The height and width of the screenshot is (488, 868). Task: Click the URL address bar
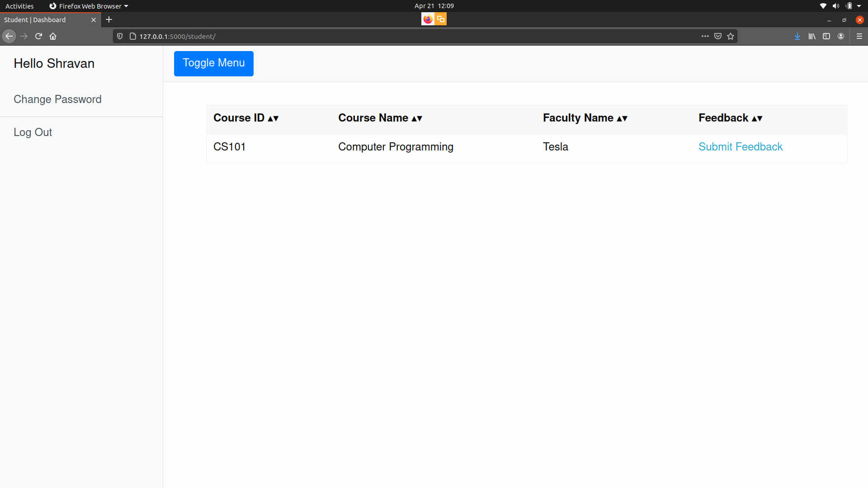pyautogui.click(x=407, y=36)
